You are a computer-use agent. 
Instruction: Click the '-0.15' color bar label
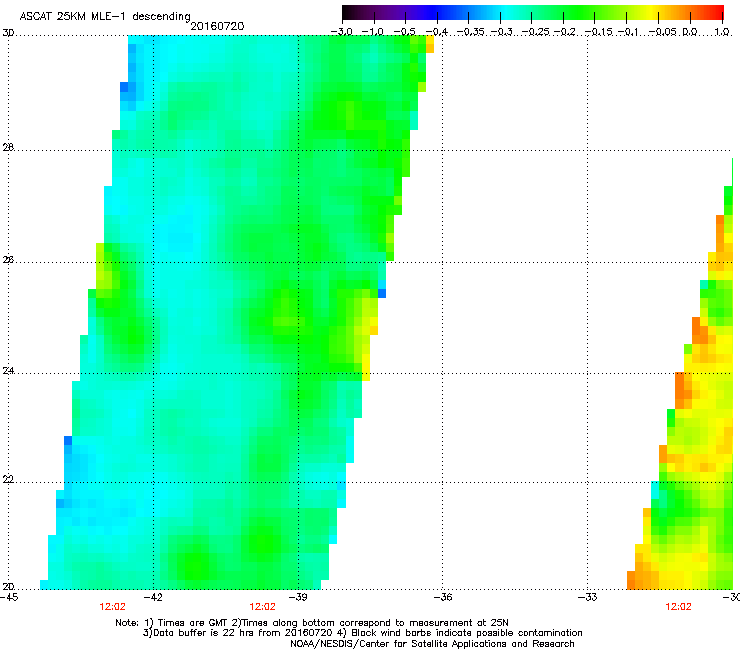coord(598,32)
